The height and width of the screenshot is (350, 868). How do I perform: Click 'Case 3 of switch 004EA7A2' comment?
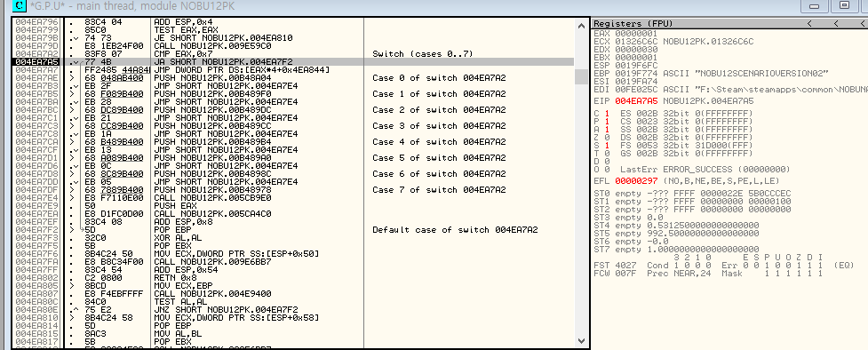click(x=439, y=126)
